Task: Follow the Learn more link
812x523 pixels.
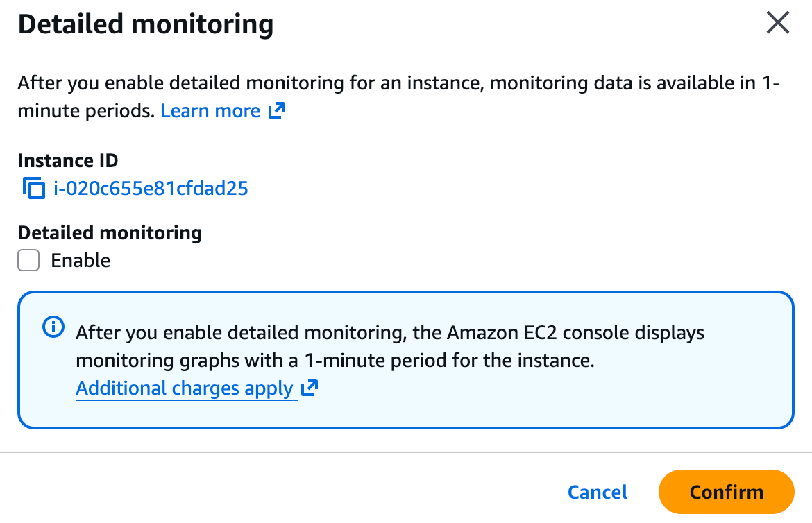Action: pos(210,110)
